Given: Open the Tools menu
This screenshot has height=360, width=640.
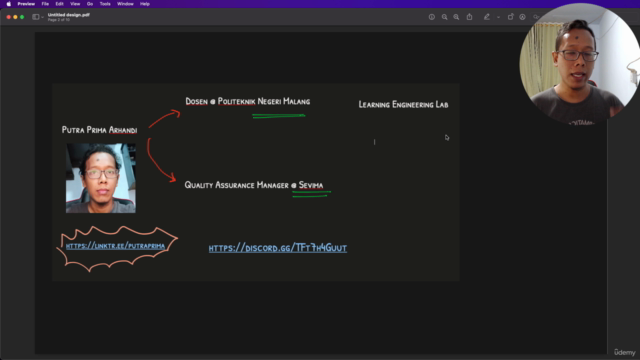Looking at the screenshot, I should coord(105,4).
